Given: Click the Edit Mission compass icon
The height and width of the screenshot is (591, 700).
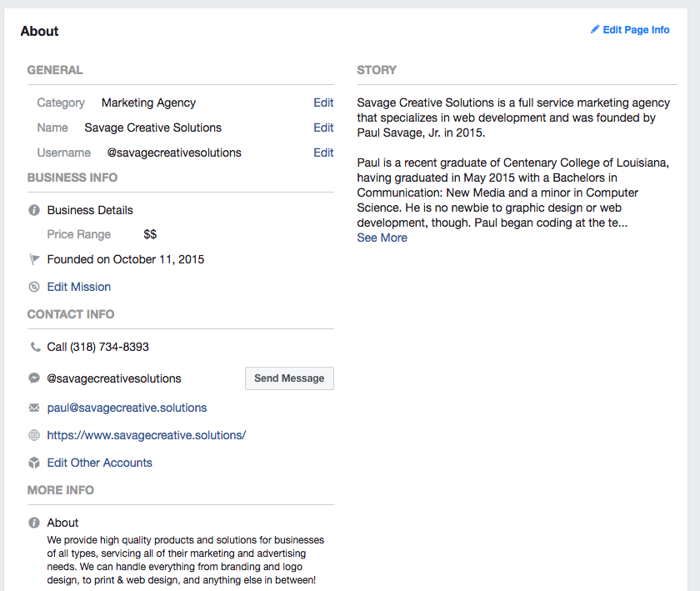Looking at the screenshot, I should [x=34, y=287].
